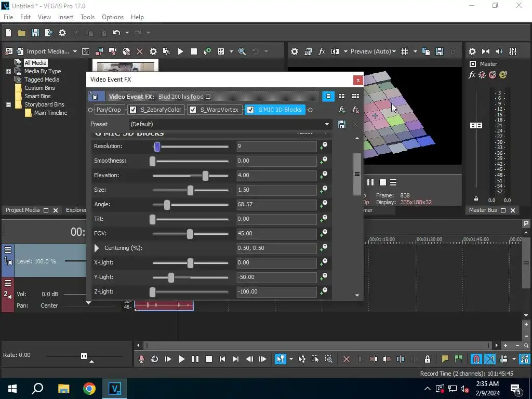
Task: Open Windows Start menu
Action: tap(12, 389)
